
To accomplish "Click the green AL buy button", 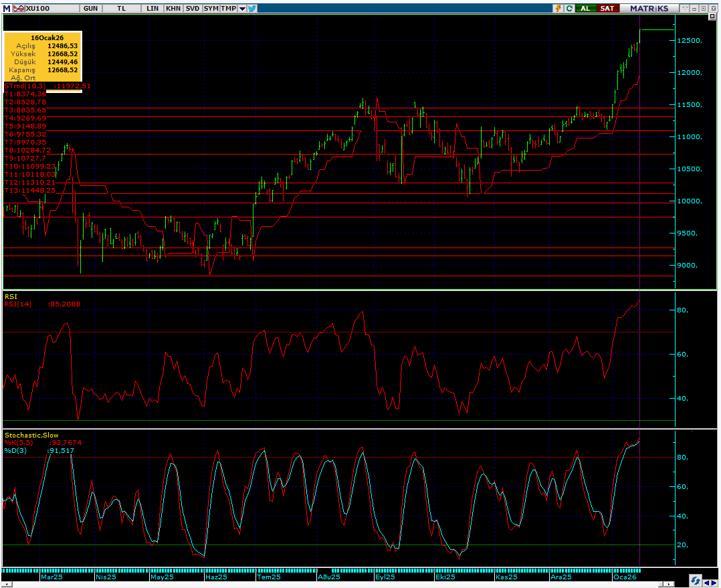I will coord(585,8).
